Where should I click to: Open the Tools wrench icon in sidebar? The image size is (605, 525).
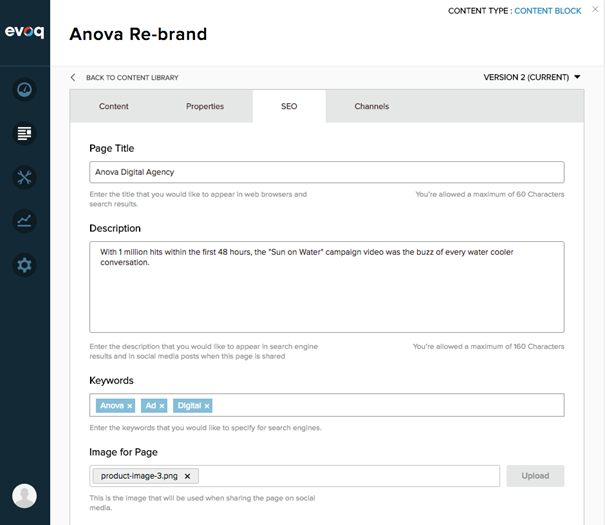[24, 177]
